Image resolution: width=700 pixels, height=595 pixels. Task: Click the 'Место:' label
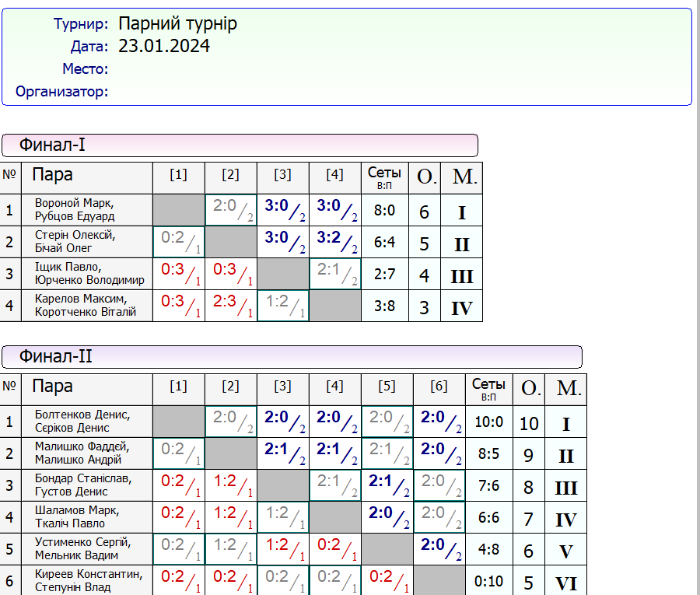point(85,69)
